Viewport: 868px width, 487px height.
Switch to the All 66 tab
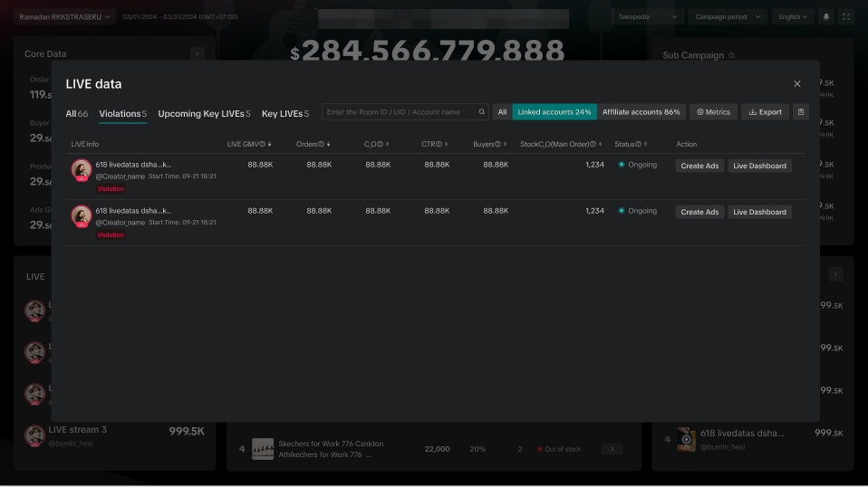77,114
